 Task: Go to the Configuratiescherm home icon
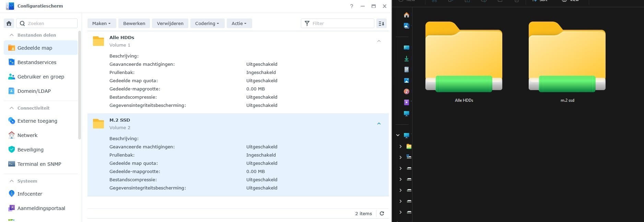click(x=9, y=23)
